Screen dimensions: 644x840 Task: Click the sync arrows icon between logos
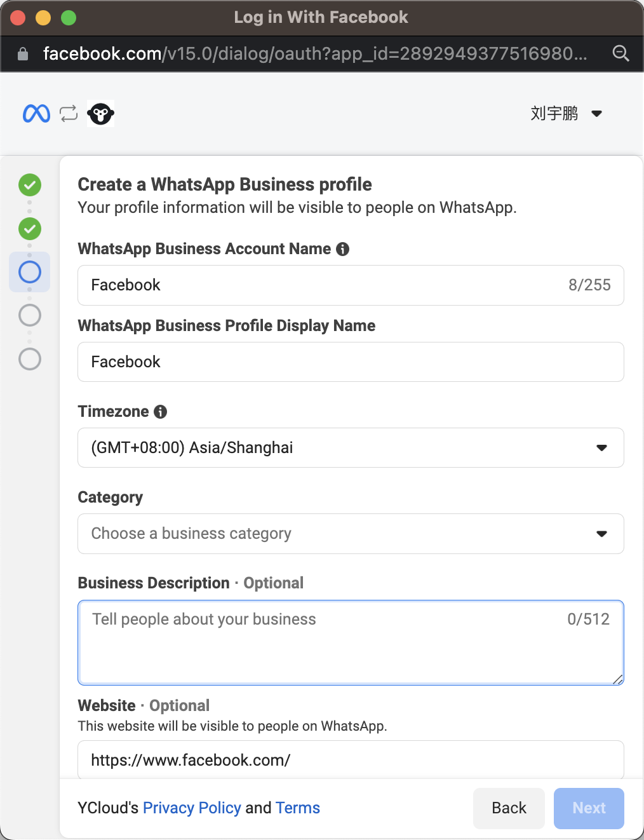coord(69,114)
